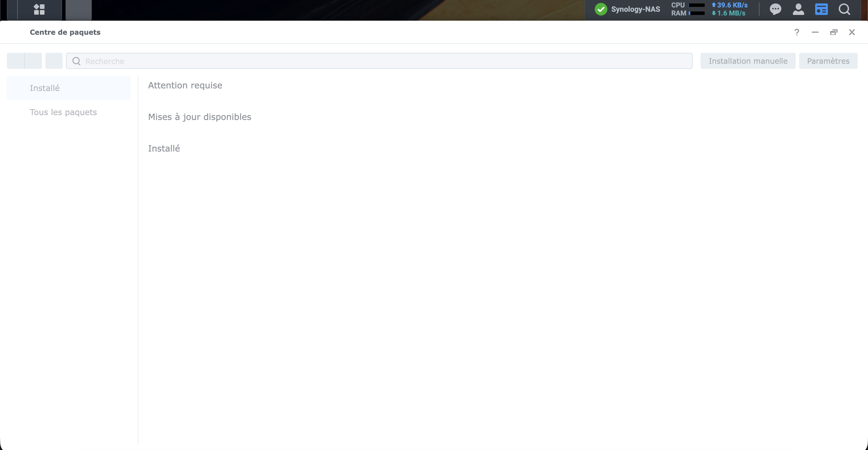Restore the Centre de paquets window size
The height and width of the screenshot is (450, 868).
(833, 32)
